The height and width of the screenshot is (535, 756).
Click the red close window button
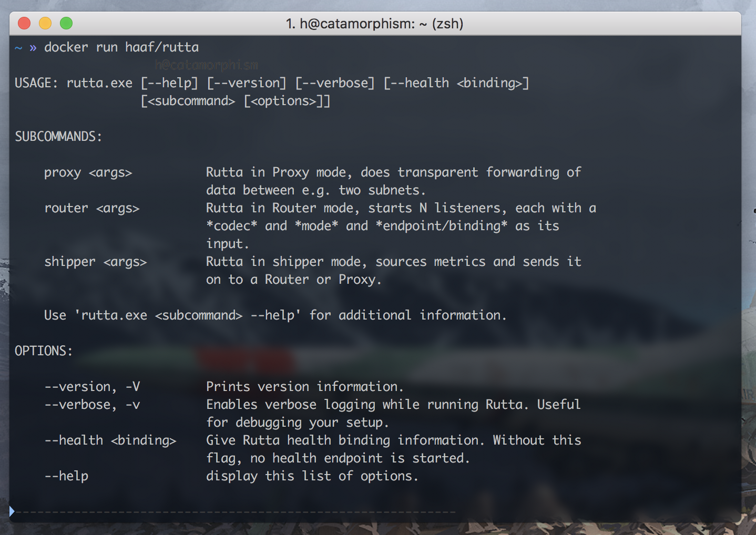24,23
